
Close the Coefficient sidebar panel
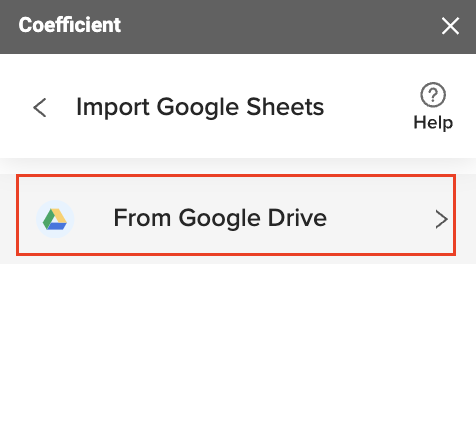coord(450,26)
